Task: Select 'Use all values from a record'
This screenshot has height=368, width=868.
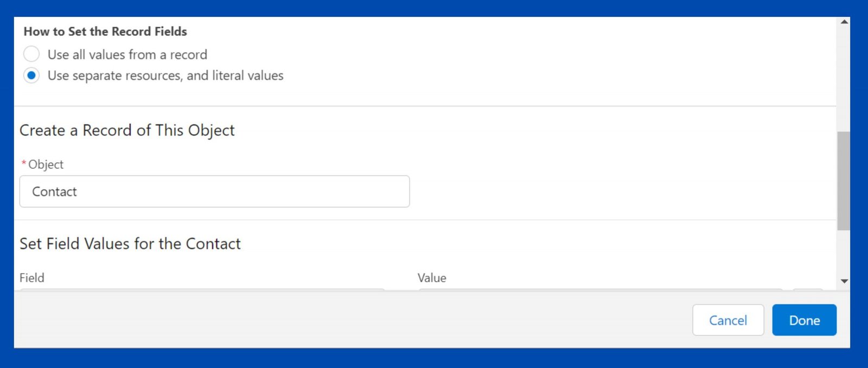Action: (x=127, y=54)
